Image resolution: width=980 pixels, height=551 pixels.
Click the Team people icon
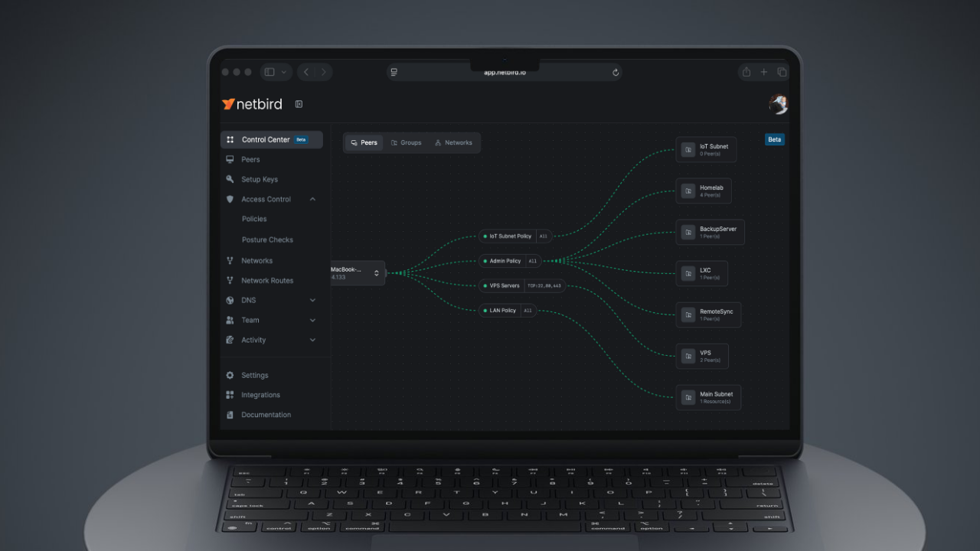230,320
